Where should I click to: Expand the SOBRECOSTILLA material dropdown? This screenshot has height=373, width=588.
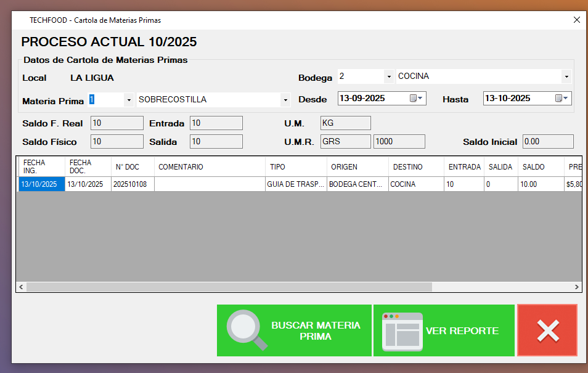coord(285,100)
